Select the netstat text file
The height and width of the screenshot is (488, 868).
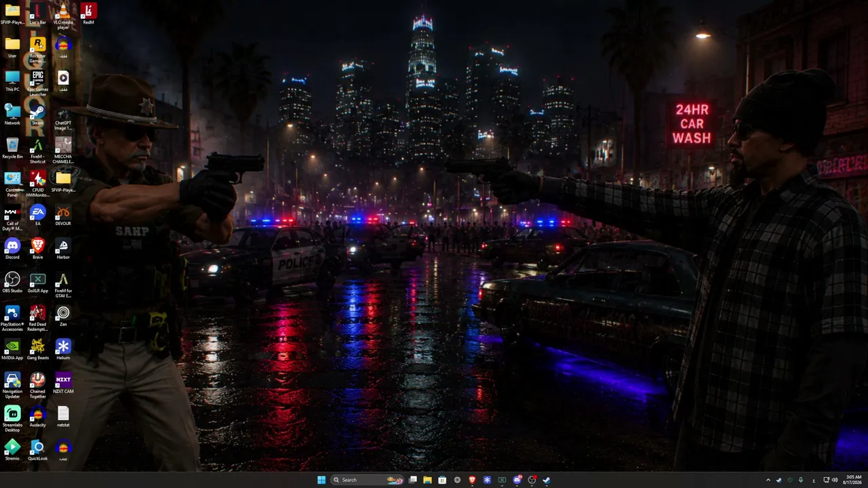[63, 417]
